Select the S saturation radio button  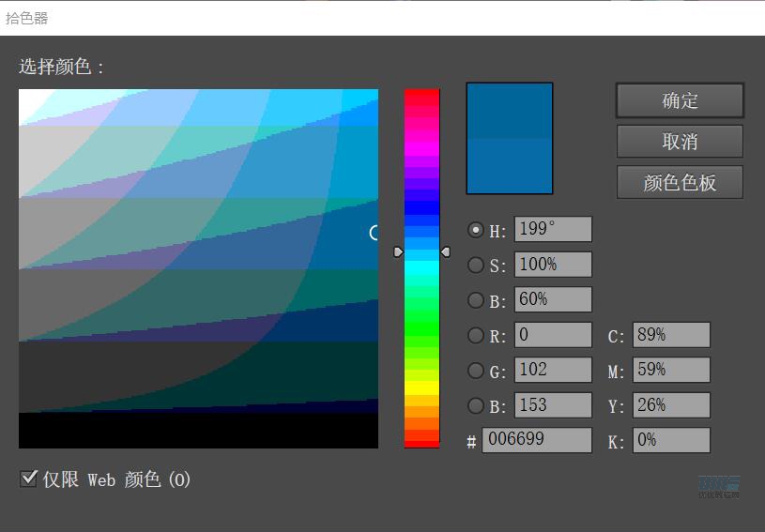pos(476,266)
